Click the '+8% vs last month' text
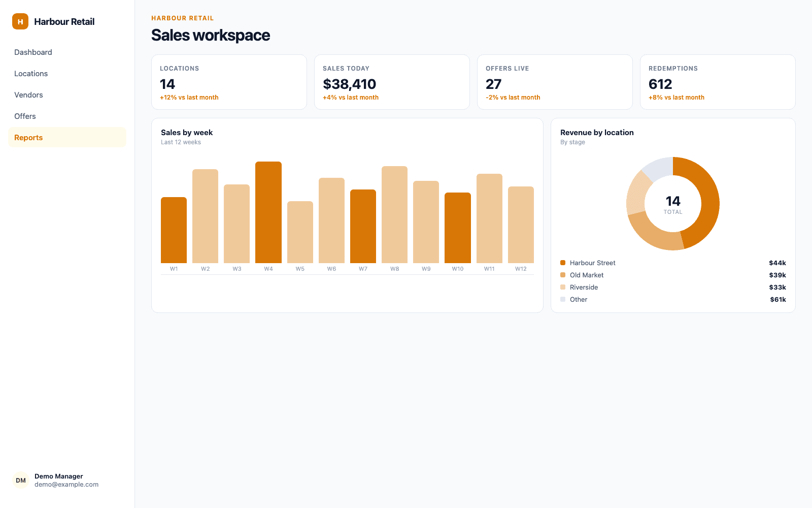 tap(676, 98)
